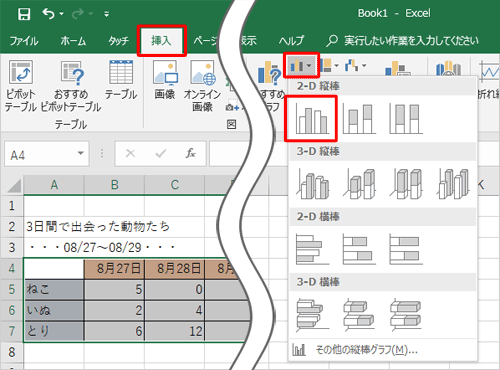Click the ねこ row label cell

pyautogui.click(x=54, y=289)
